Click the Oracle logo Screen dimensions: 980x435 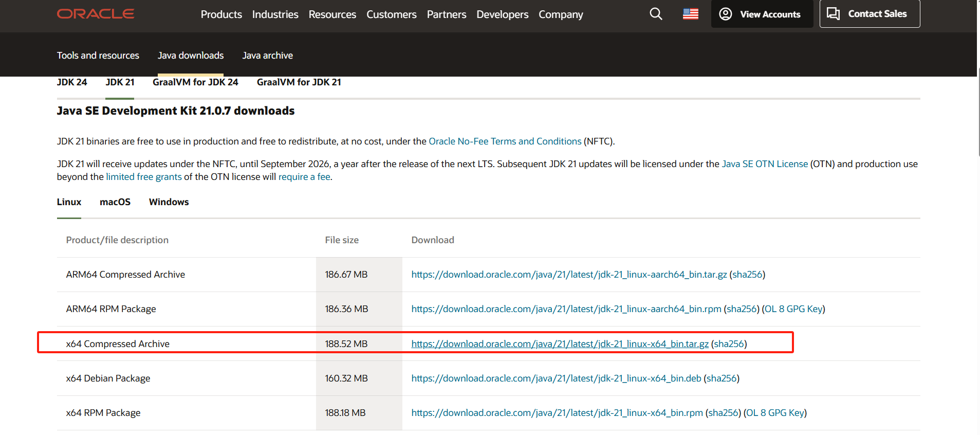pos(96,14)
